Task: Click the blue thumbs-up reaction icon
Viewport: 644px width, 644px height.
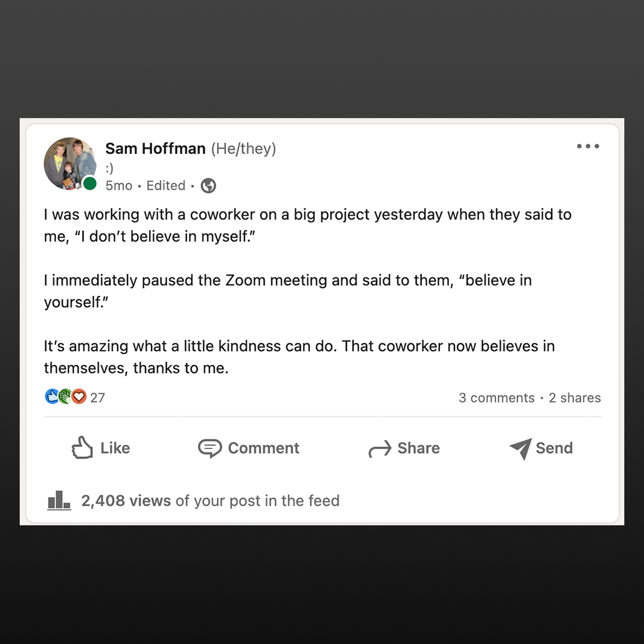Action: (x=52, y=397)
